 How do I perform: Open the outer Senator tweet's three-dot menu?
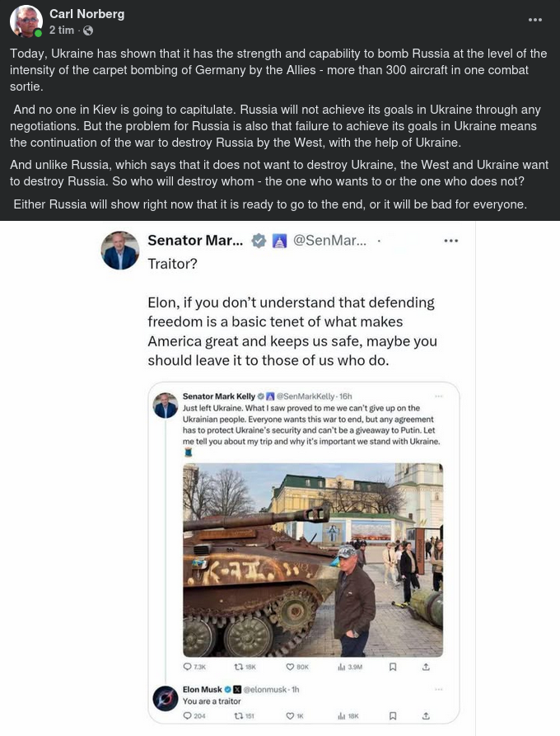click(x=450, y=241)
